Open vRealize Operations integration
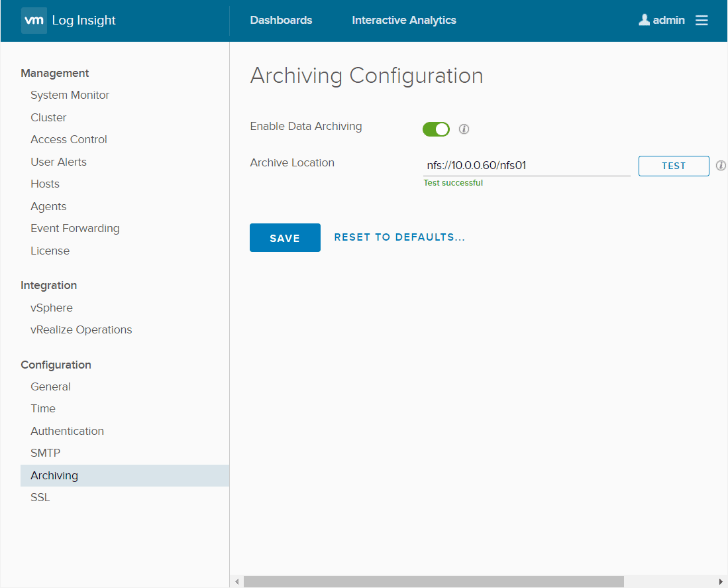The image size is (728, 588). pos(81,329)
